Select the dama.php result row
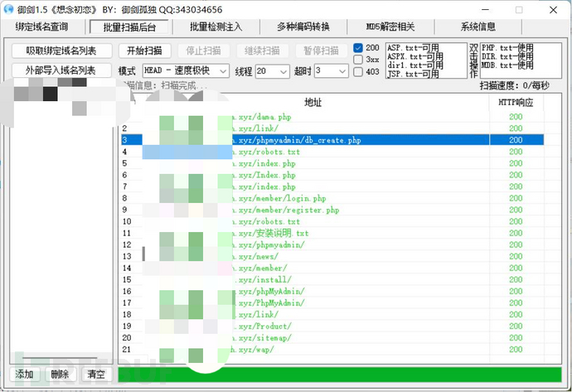The height and width of the screenshot is (392, 572). (x=332, y=117)
